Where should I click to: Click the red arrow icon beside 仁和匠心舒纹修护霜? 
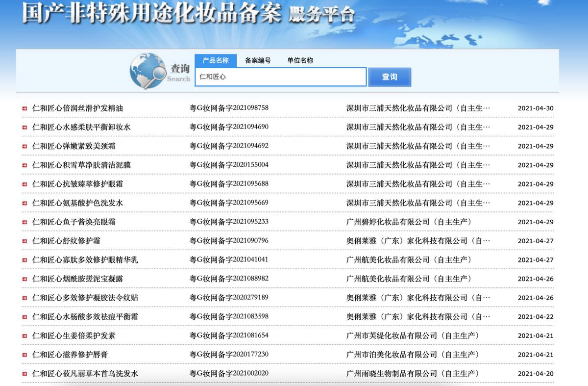pyautogui.click(x=24, y=240)
